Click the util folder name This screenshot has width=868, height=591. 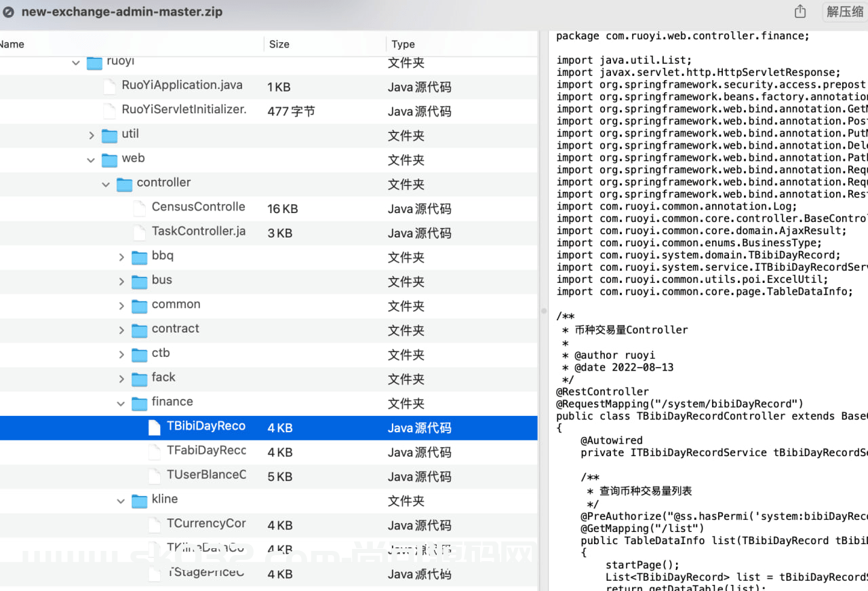tap(130, 134)
